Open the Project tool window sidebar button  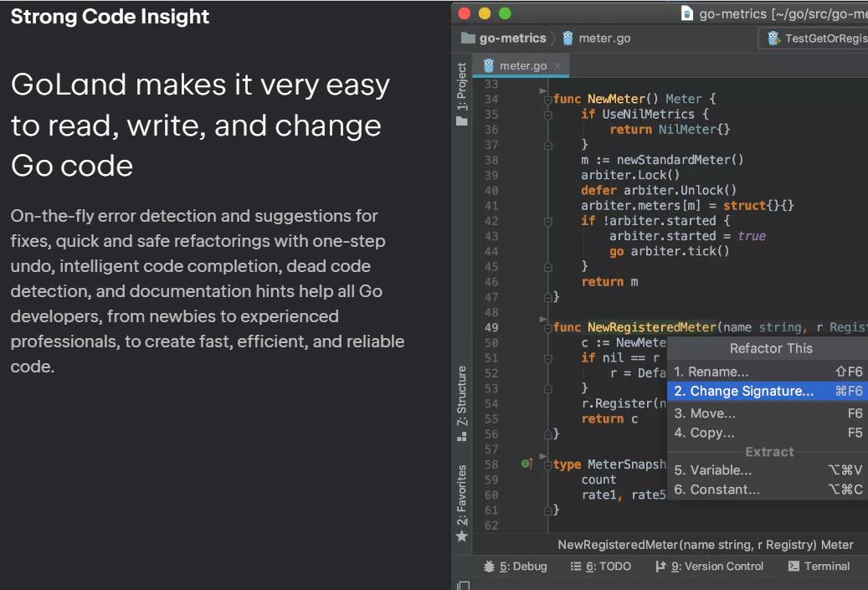462,94
